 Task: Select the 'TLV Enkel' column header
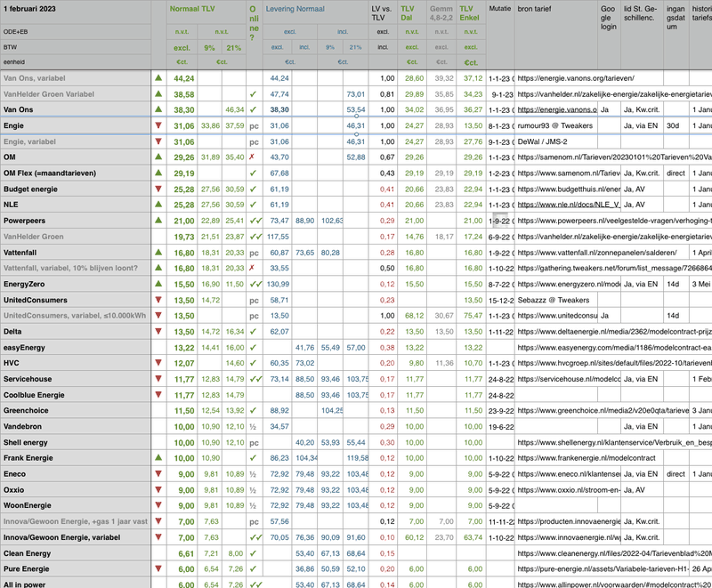[x=469, y=13]
